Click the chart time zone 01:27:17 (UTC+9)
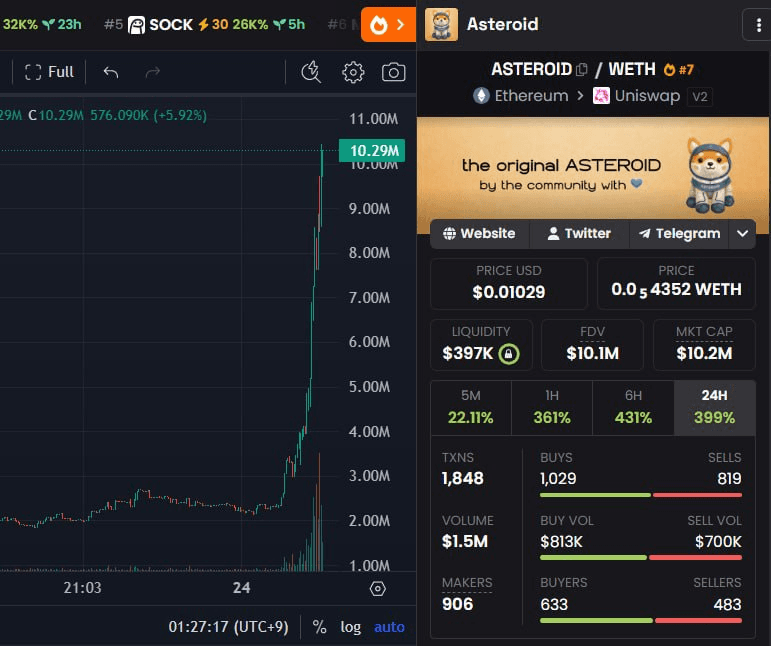 coord(228,627)
